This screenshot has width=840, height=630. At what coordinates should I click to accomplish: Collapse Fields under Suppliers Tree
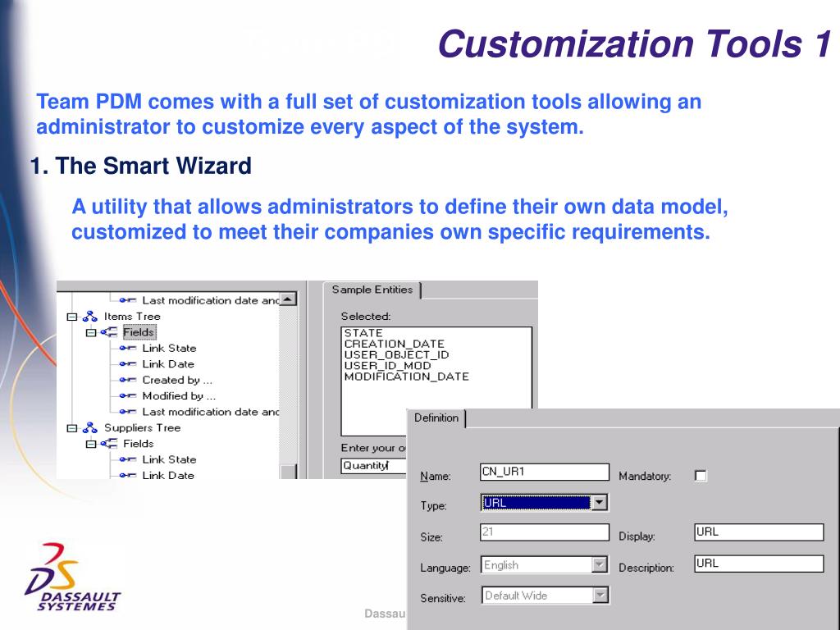[91, 444]
